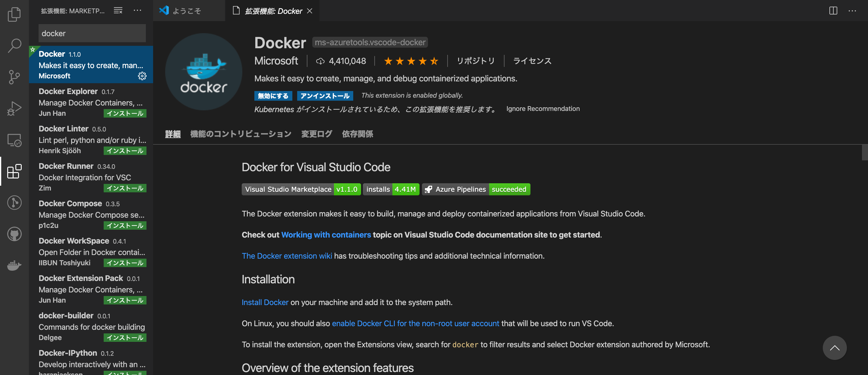The image size is (868, 375).
Task: Uninstall the Docker extension
Action: coord(325,96)
